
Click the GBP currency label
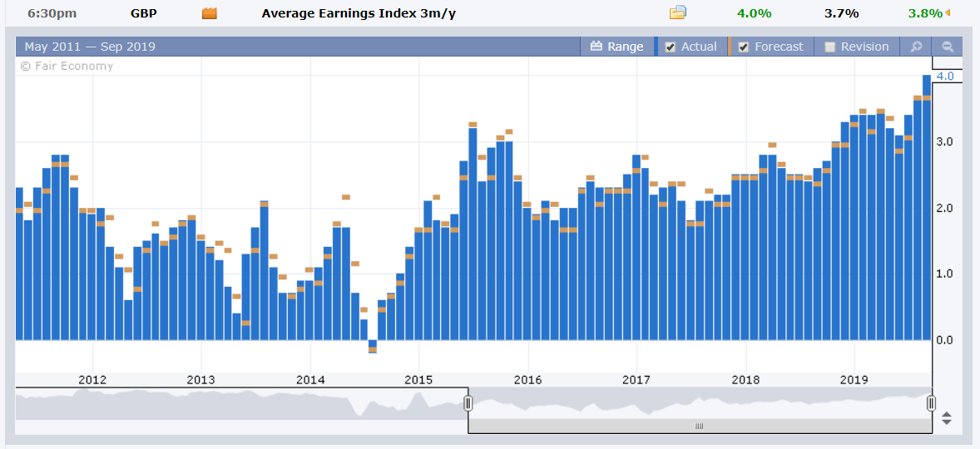coord(144,13)
